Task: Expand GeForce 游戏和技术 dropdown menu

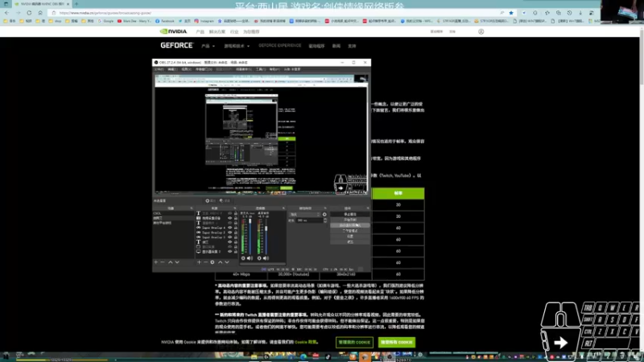Action: [237, 46]
